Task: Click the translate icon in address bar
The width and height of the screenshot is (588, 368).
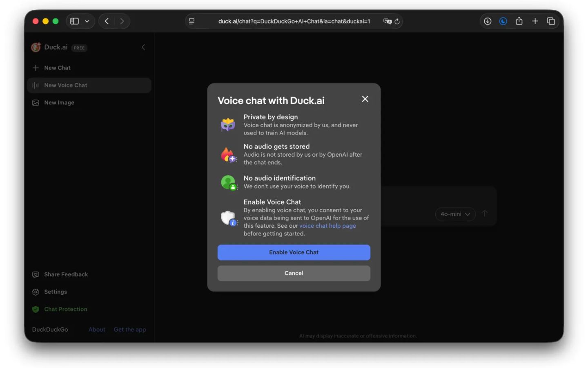Action: click(387, 21)
